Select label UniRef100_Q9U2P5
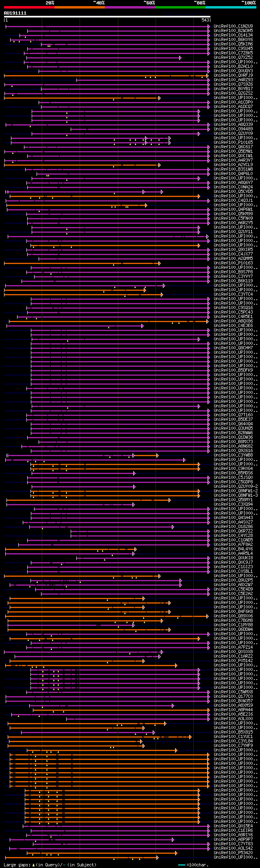This screenshot has height=868, width=260. pyautogui.click(x=233, y=580)
